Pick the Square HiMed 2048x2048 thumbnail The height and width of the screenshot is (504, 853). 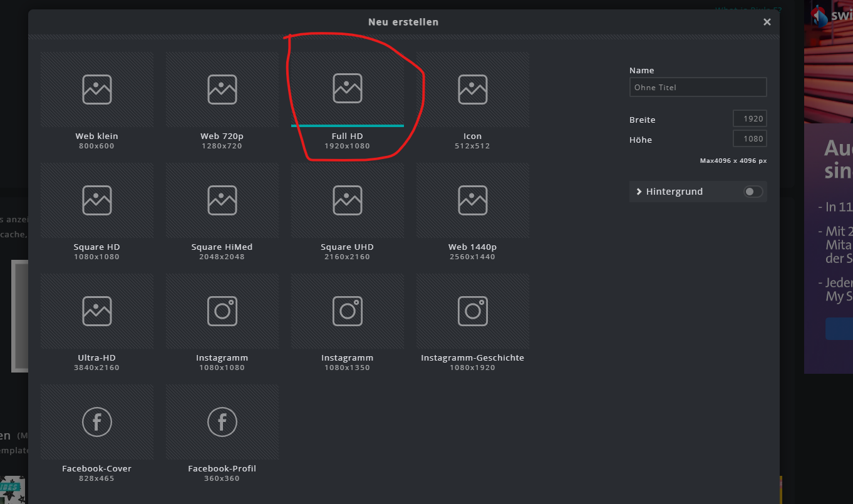click(222, 200)
